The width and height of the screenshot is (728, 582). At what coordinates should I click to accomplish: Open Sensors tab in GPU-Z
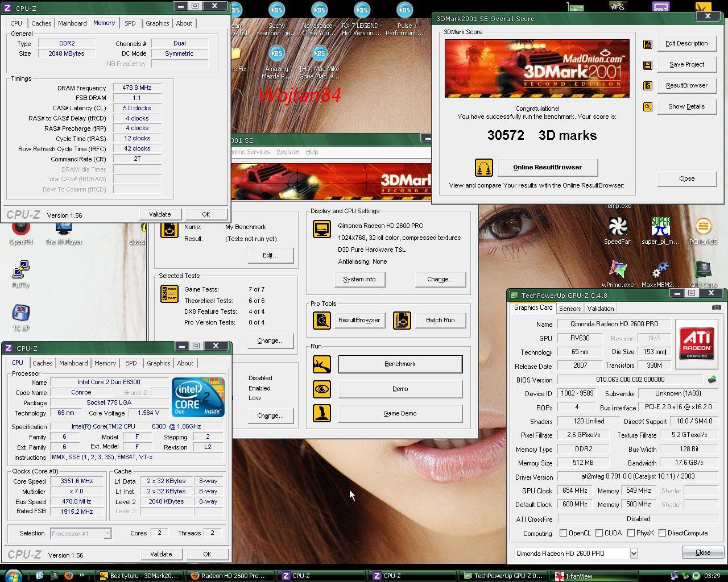[570, 309]
